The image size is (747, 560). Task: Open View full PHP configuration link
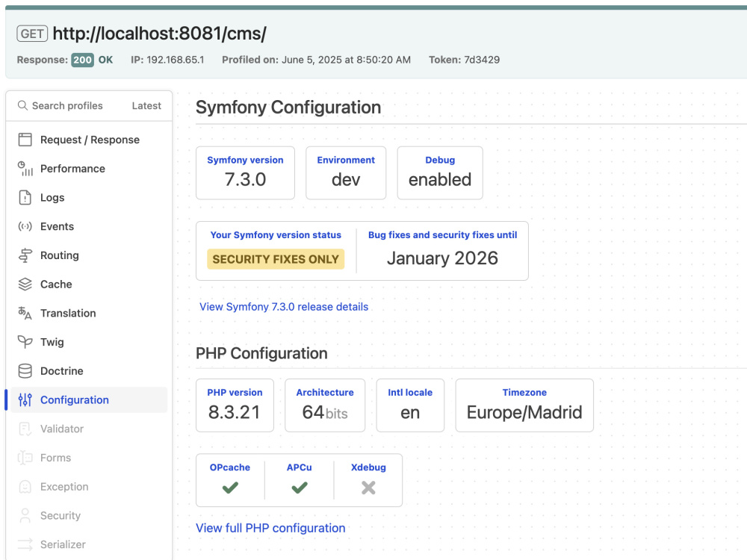click(270, 528)
